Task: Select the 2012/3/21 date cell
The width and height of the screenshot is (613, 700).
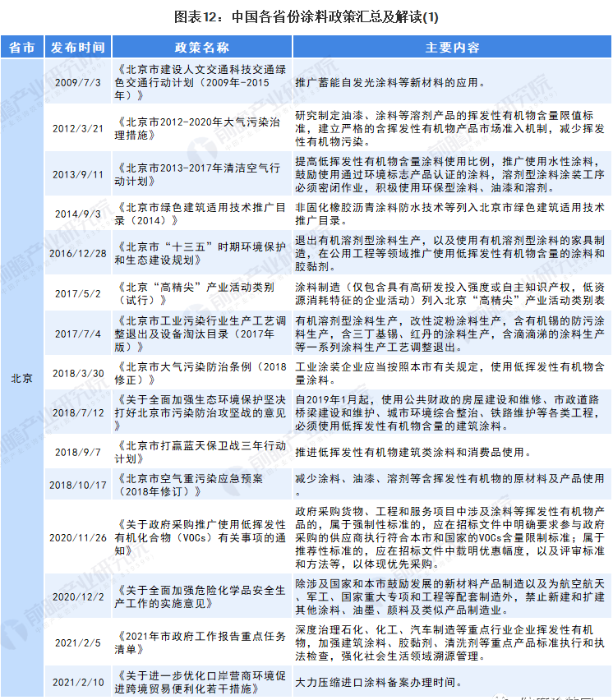Action: pyautogui.click(x=78, y=128)
